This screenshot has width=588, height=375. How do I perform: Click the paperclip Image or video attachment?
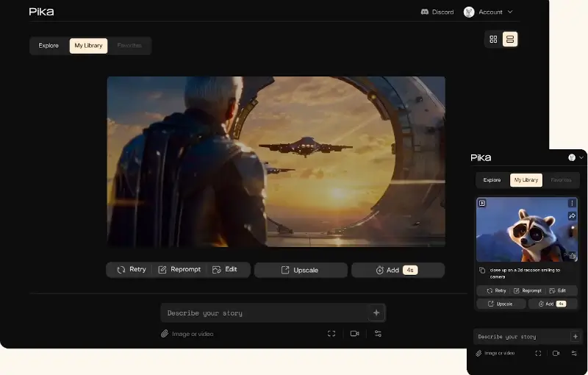187,334
